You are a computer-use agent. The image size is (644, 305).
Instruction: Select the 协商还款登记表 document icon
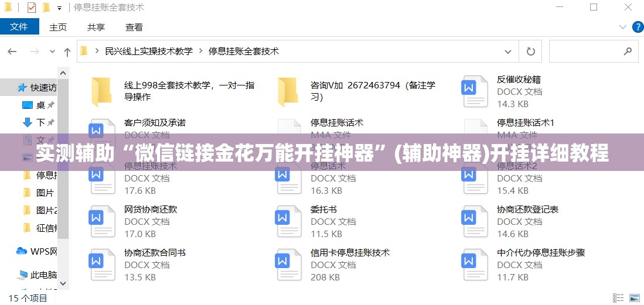coord(475,221)
